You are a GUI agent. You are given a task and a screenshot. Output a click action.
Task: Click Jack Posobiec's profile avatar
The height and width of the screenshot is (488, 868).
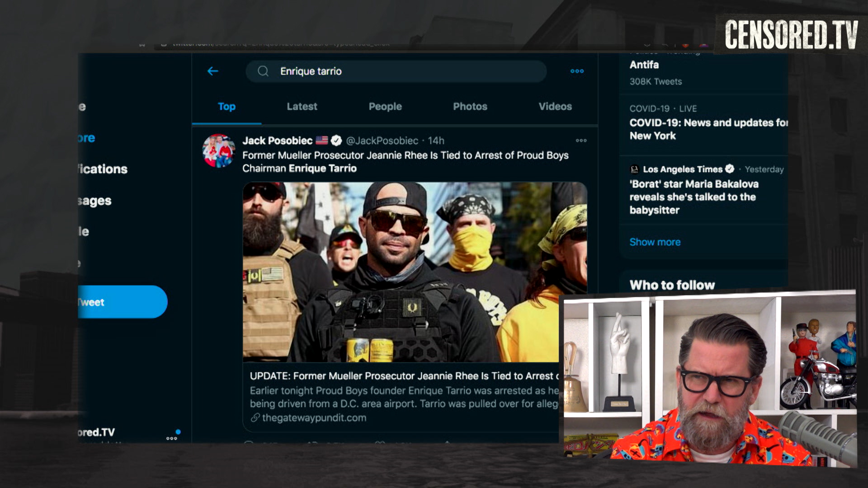pos(219,150)
